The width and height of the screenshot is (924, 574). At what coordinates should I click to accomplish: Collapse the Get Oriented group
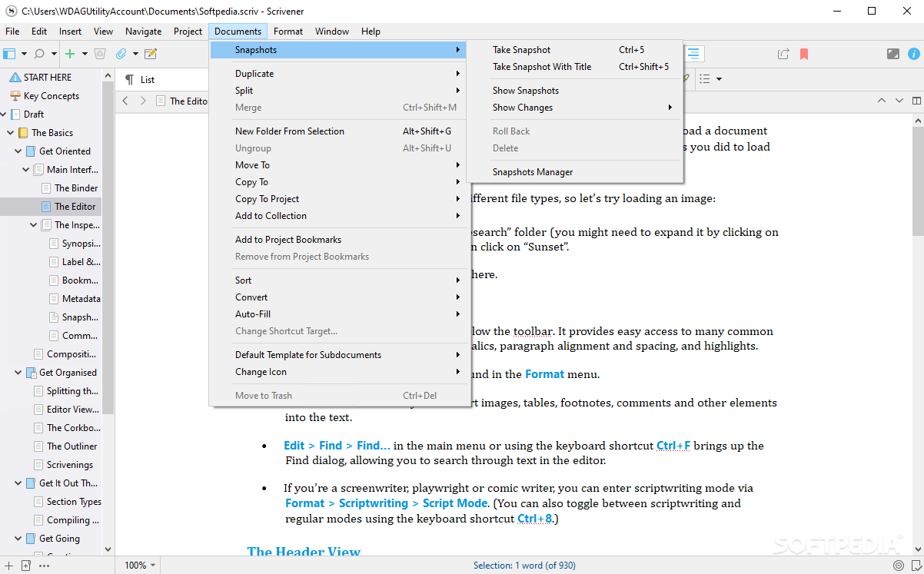(x=18, y=151)
